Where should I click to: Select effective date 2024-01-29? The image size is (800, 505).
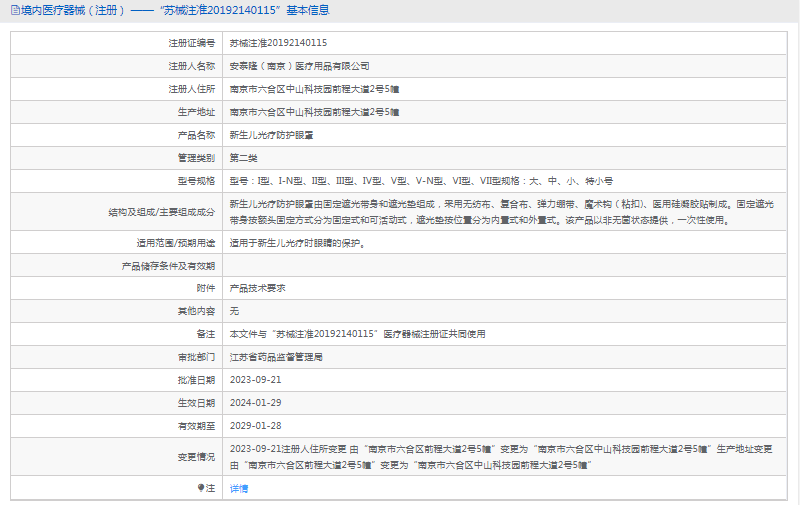tap(256, 403)
